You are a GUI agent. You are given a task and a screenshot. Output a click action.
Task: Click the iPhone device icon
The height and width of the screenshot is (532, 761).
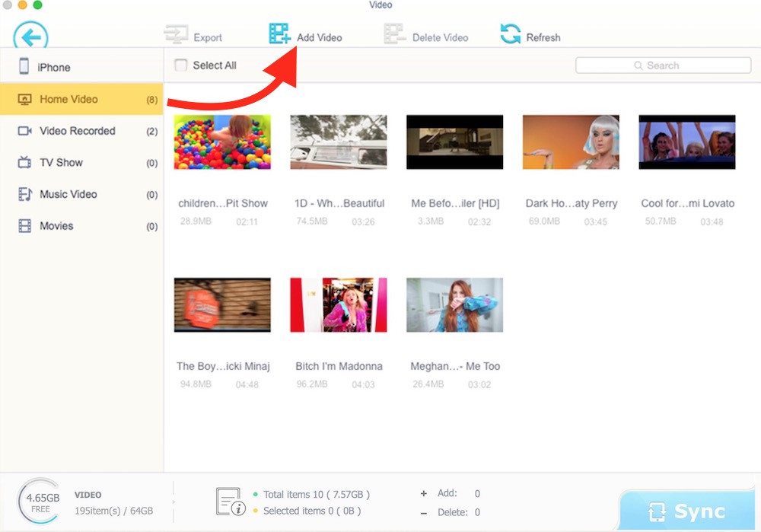point(24,66)
